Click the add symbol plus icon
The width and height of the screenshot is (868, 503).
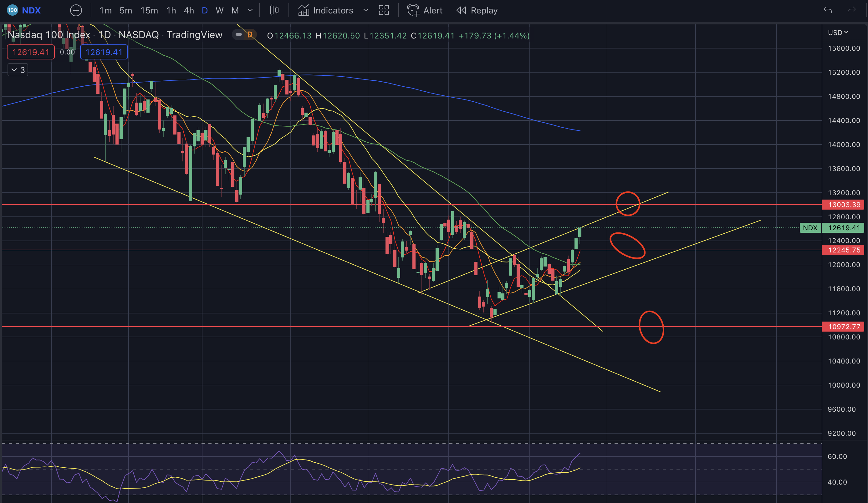pyautogui.click(x=76, y=10)
